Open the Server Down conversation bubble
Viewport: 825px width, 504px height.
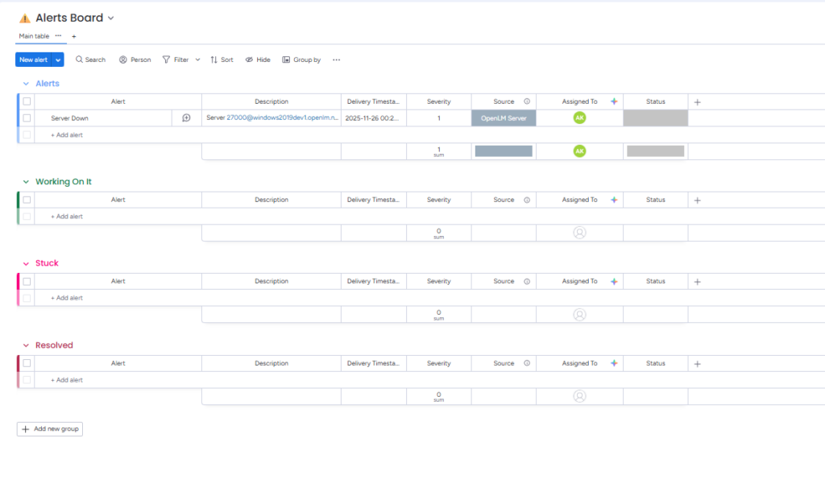186,118
